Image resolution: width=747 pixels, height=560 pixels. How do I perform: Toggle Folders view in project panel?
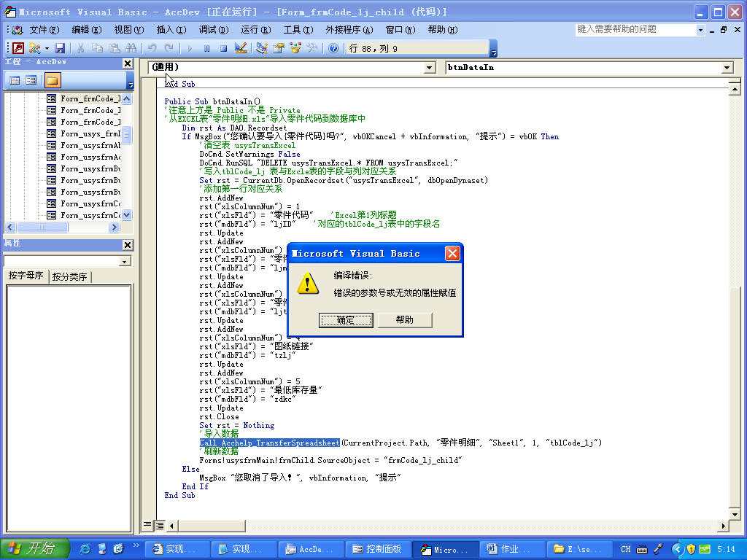pyautogui.click(x=53, y=80)
